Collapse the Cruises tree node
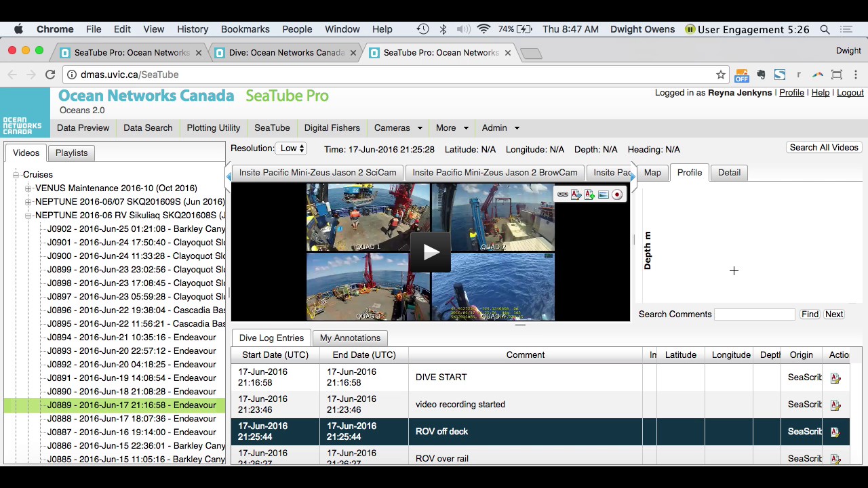 (x=15, y=175)
